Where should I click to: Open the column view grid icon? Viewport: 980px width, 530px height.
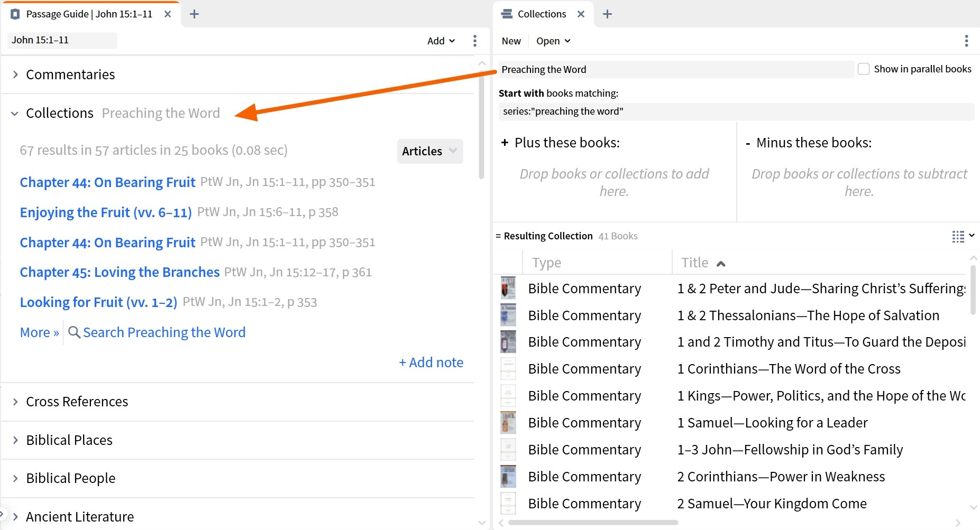tap(958, 236)
